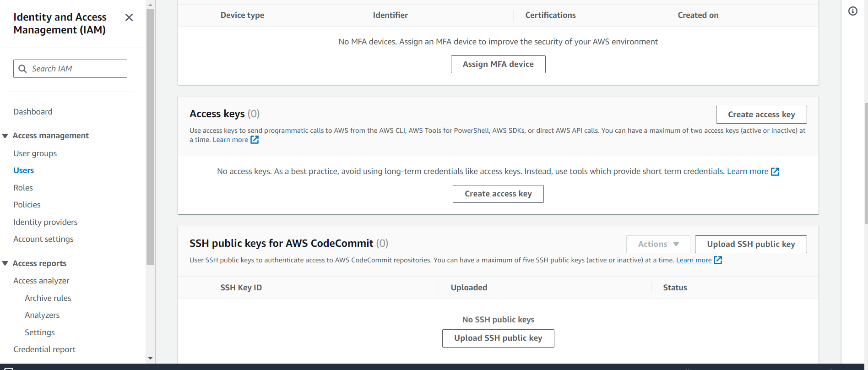Viewport: 868px width, 370px height.
Task: Open Identity providers page
Action: point(45,222)
